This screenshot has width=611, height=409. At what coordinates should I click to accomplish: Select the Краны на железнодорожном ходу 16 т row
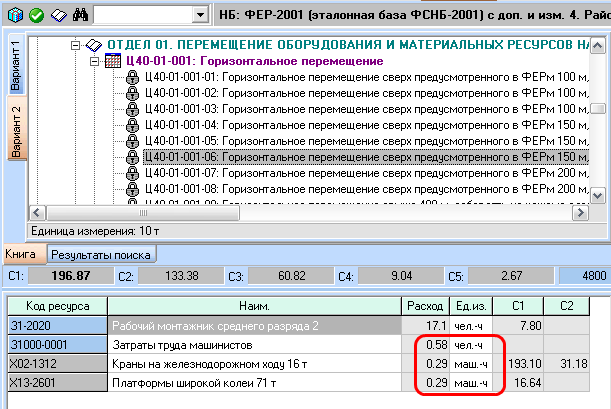pyautogui.click(x=254, y=364)
